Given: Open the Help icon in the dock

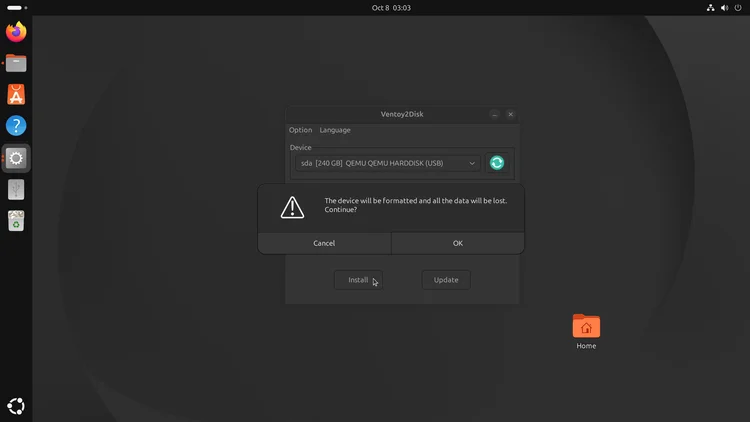Looking at the screenshot, I should [16, 126].
